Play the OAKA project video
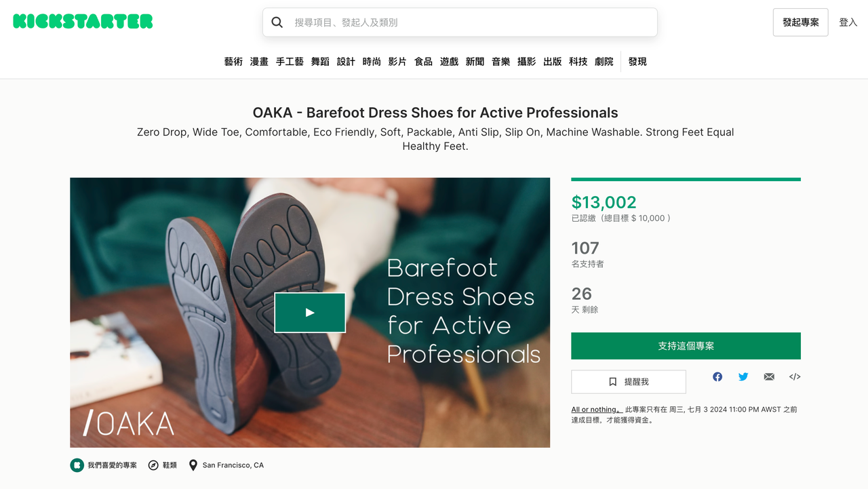This screenshot has width=868, height=489. click(x=310, y=313)
